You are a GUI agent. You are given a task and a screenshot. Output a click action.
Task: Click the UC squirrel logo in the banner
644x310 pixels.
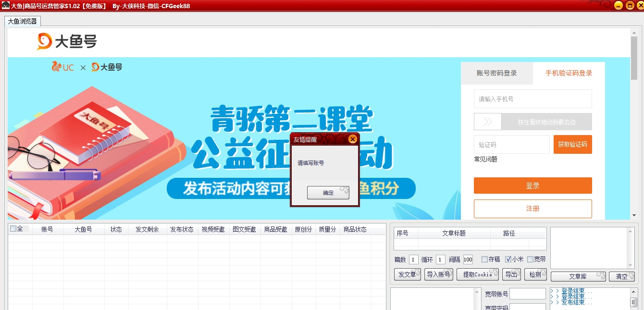[x=57, y=67]
